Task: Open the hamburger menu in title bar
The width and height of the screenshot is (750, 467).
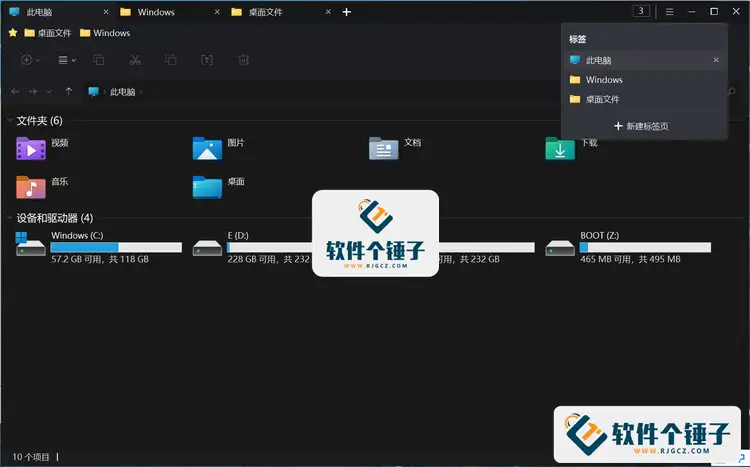Action: click(x=670, y=11)
